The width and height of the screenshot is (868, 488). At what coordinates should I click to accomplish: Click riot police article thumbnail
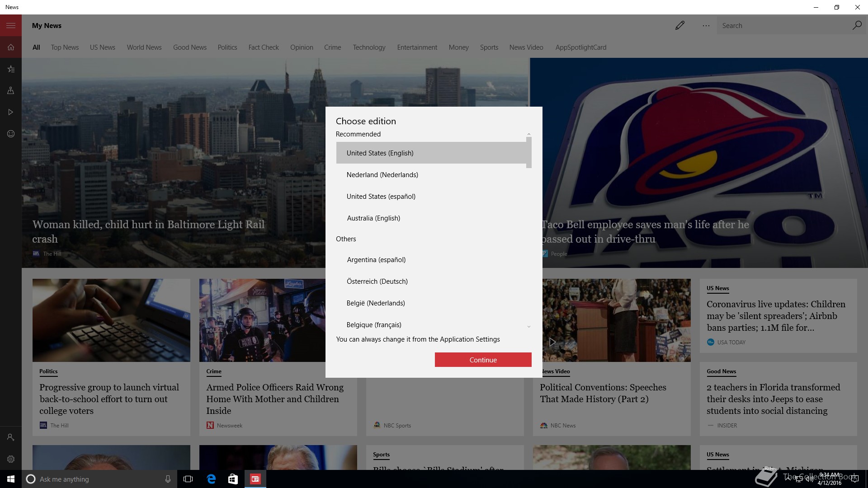tap(262, 320)
